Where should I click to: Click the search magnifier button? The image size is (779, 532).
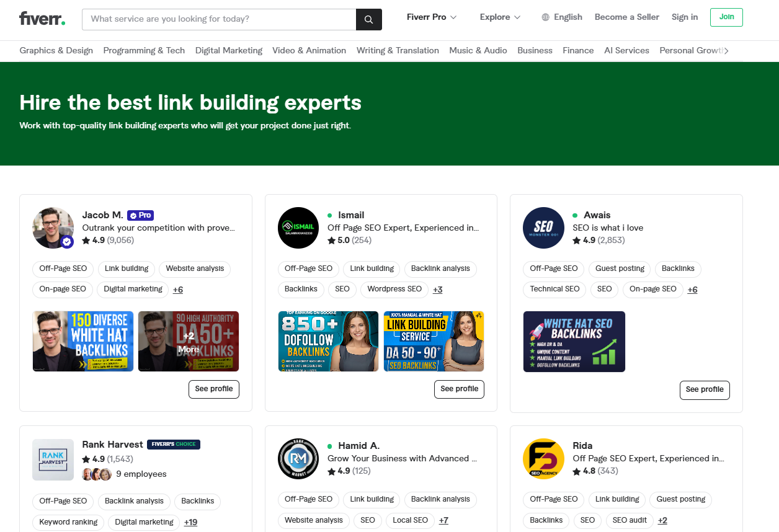[x=369, y=19]
